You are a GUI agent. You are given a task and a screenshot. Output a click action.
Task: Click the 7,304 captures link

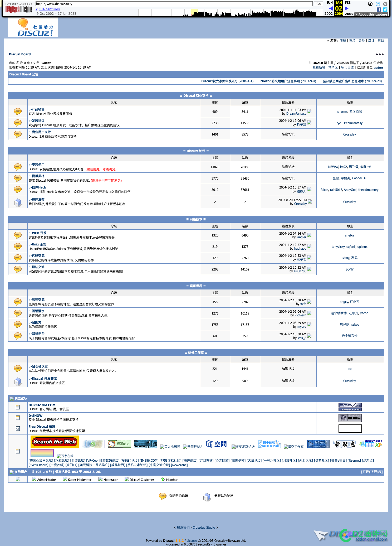pyautogui.click(x=48, y=9)
